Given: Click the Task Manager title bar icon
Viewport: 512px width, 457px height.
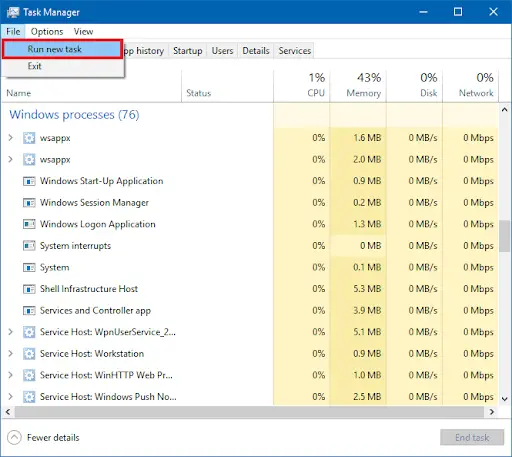Looking at the screenshot, I should tap(13, 12).
